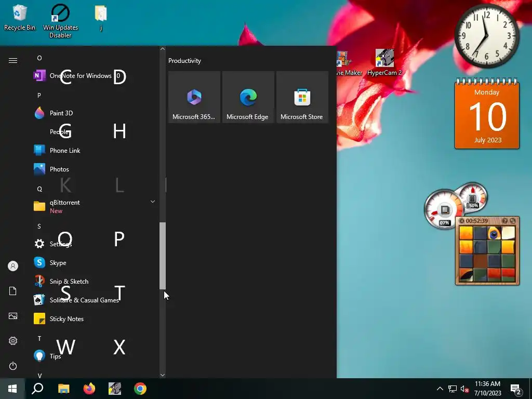The height and width of the screenshot is (399, 532).
Task: Click the calendar gadget showing Monday 10
Action: click(487, 114)
